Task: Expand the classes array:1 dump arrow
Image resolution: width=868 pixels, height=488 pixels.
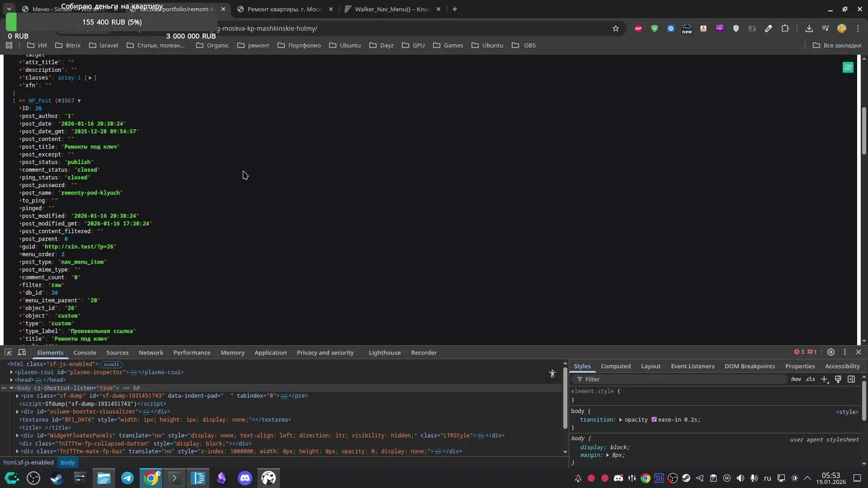Action: [x=90, y=78]
